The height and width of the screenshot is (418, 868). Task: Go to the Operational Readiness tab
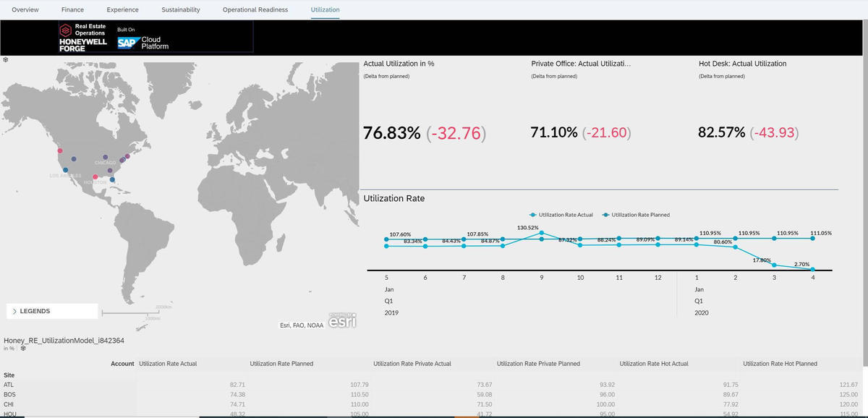(x=255, y=9)
